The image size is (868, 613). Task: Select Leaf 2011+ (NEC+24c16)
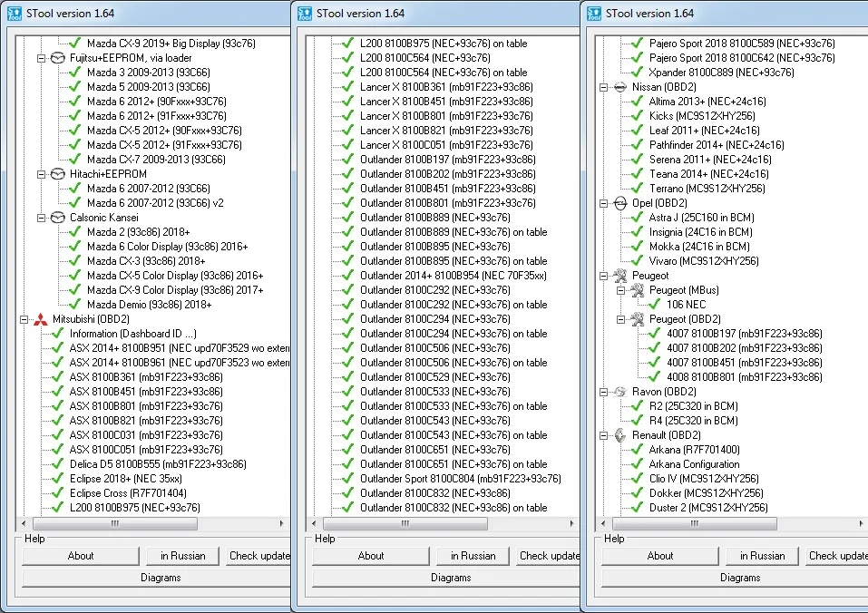pos(704,131)
